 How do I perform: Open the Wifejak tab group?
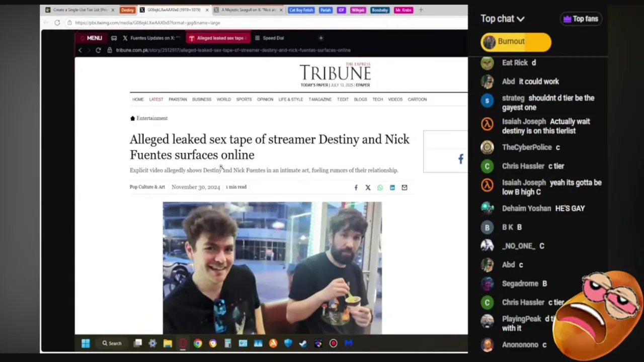358,10
